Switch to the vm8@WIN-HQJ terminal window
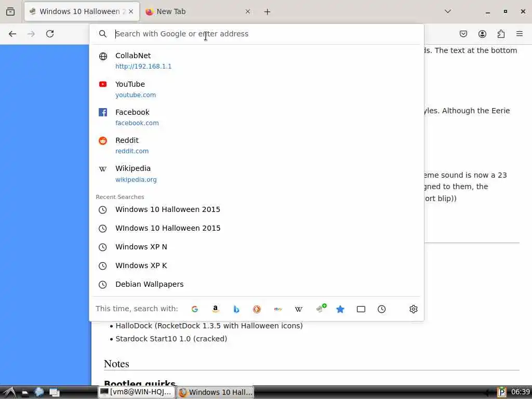 pos(137,392)
